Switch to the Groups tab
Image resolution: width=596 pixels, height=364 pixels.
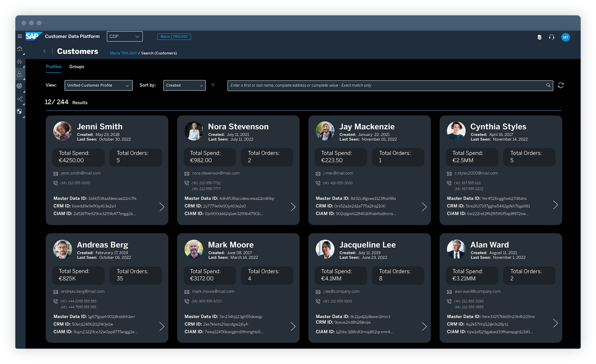77,67
